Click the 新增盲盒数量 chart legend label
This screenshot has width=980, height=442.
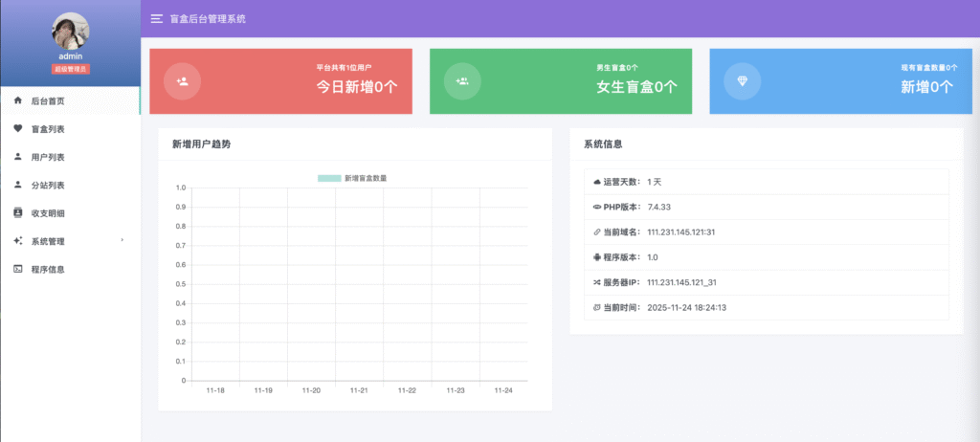pos(366,178)
